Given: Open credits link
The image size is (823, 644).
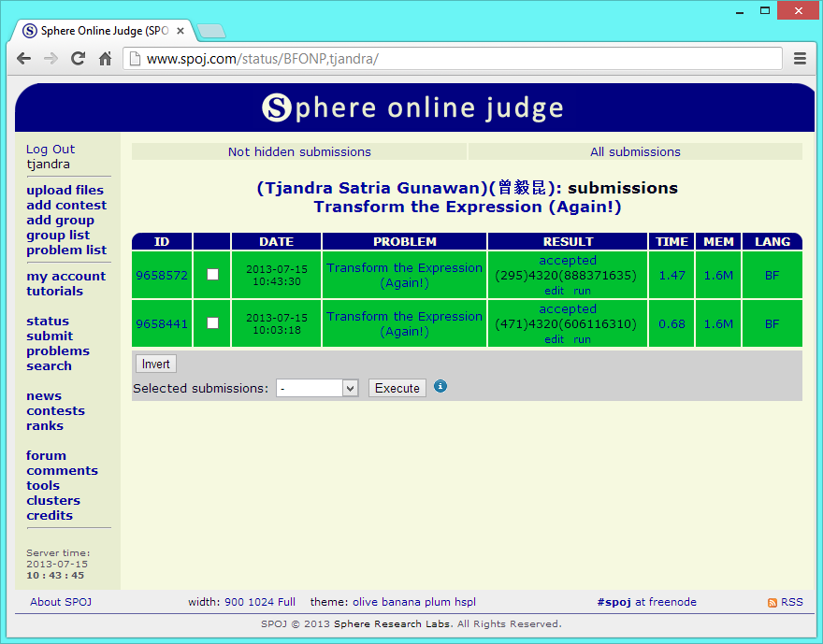Looking at the screenshot, I should (x=50, y=516).
